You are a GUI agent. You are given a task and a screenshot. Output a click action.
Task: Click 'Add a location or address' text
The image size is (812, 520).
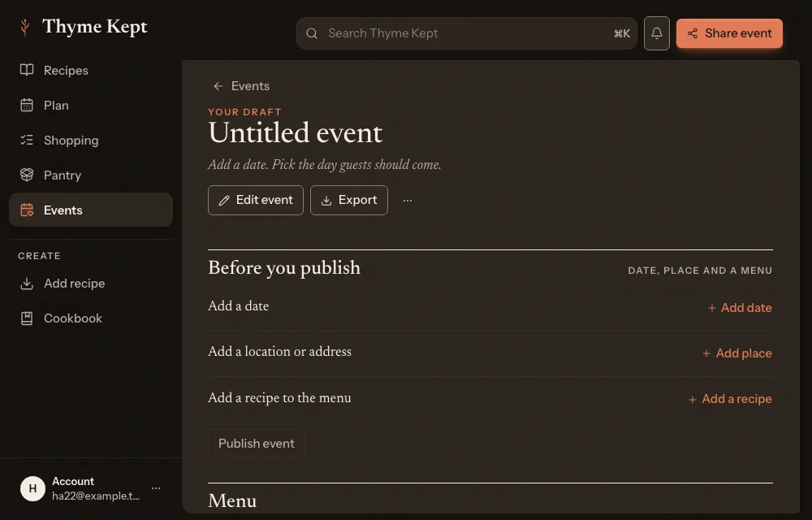pos(279,352)
